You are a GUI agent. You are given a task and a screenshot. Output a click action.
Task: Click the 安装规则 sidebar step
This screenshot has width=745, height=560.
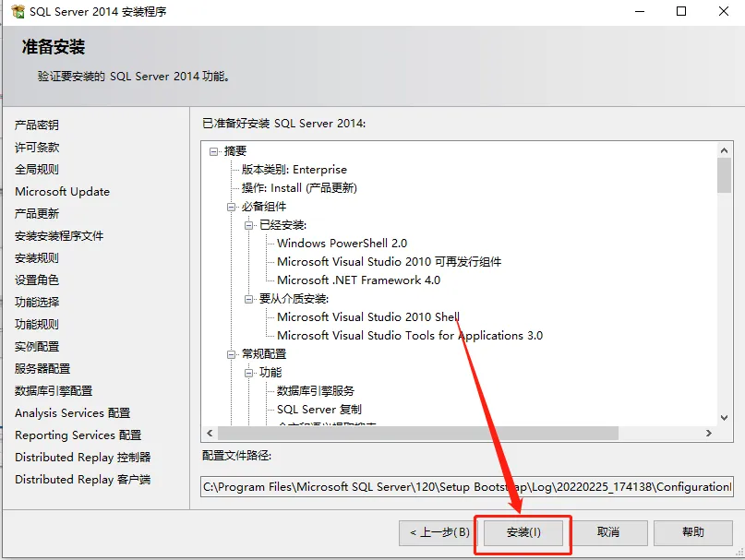(x=37, y=258)
